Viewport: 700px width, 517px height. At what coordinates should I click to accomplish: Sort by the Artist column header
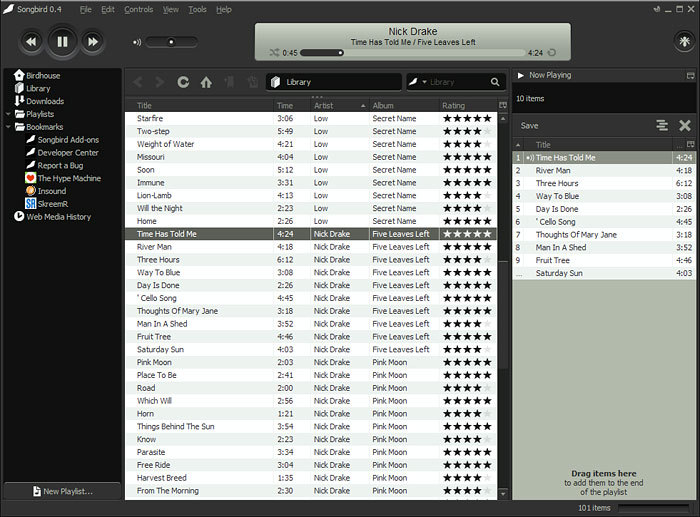(x=339, y=106)
